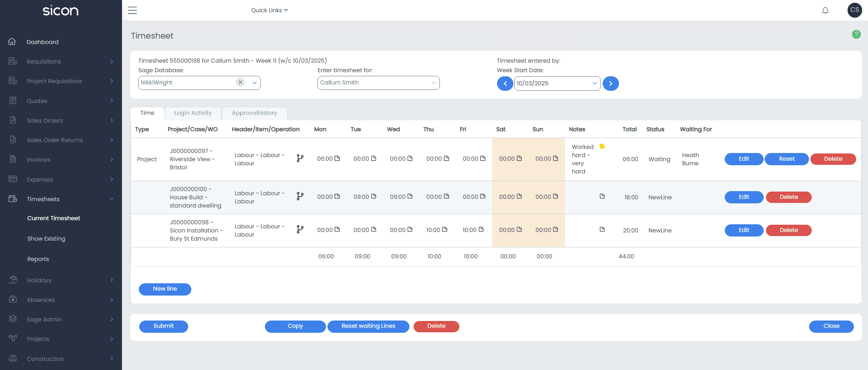Viewport: 868px width, 370px height.
Task: Click Copy timesheet button
Action: tap(295, 326)
